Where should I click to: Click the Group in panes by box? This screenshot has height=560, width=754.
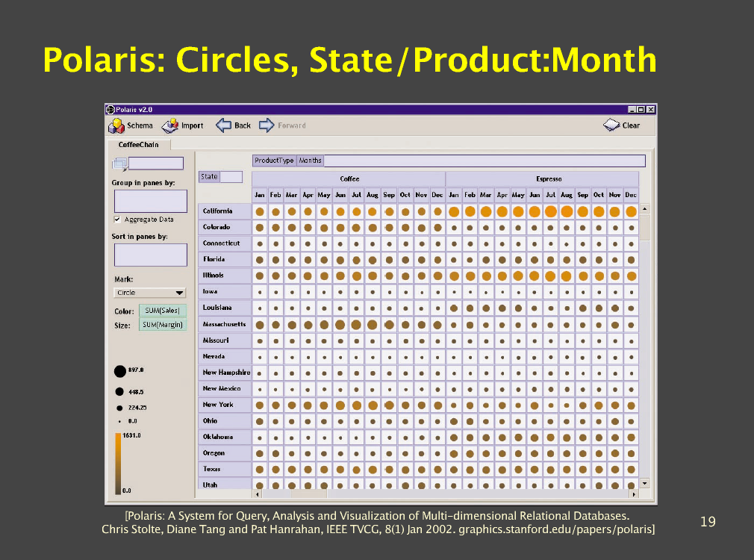click(151, 201)
